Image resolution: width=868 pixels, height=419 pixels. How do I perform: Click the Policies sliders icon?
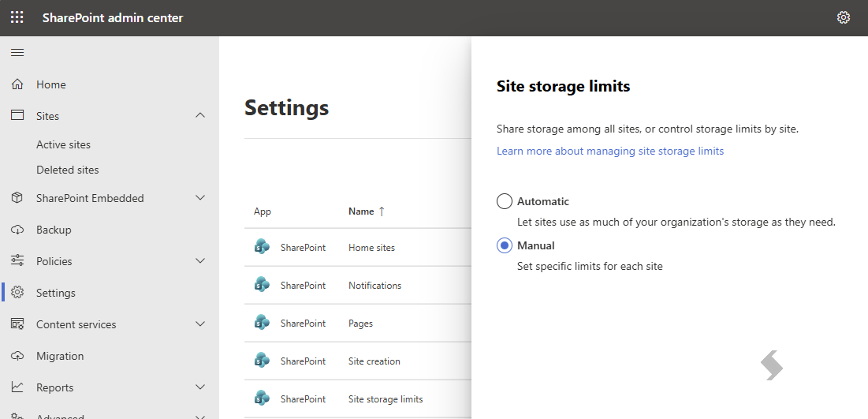(17, 260)
